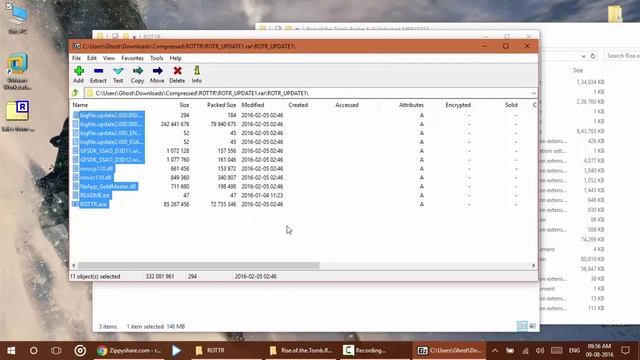This screenshot has height=360, width=640.
Task: Sort the list by the Name column header
Action: click(x=80, y=105)
